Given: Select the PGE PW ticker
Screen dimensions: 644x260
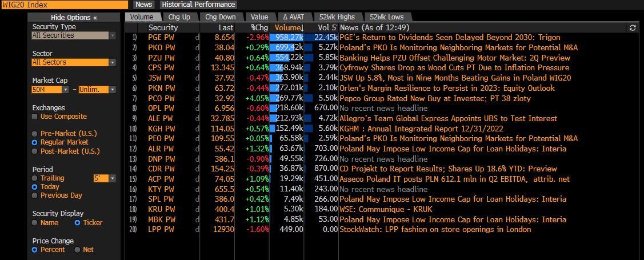Looking at the screenshot, I should pyautogui.click(x=161, y=37).
